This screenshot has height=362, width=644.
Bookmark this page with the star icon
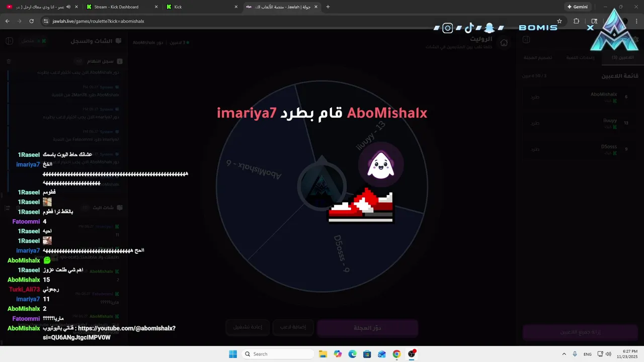pos(559,21)
